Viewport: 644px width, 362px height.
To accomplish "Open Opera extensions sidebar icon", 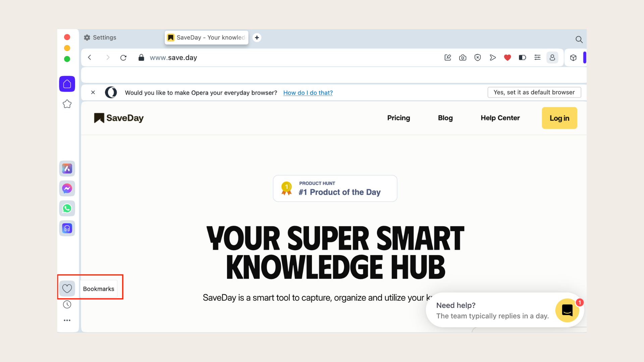I will (x=573, y=57).
